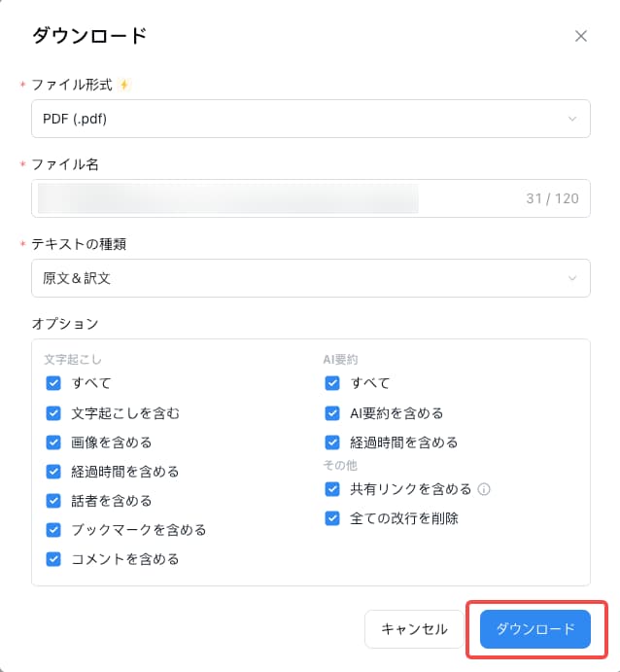Uncheck すべて under AI要約
This screenshot has width=620, height=672.
coord(332,383)
